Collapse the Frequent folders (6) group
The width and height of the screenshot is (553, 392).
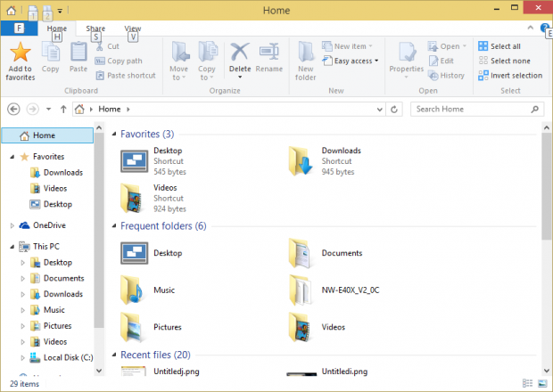(x=114, y=226)
